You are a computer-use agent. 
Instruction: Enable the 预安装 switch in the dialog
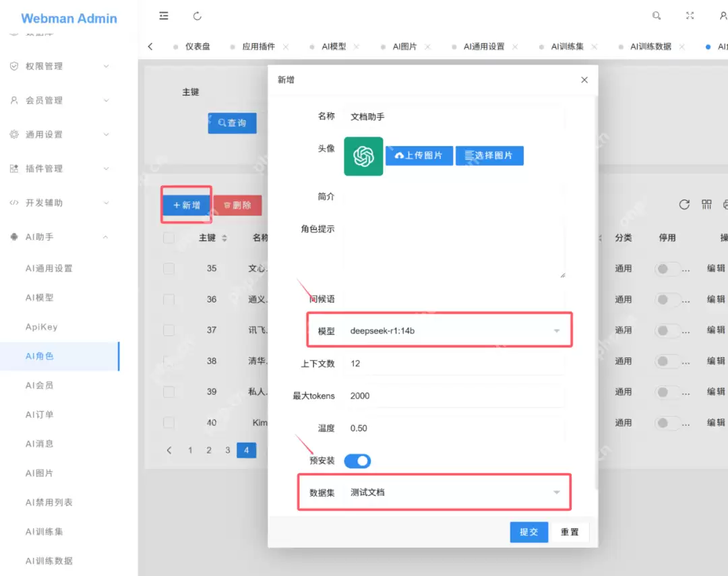(x=358, y=461)
